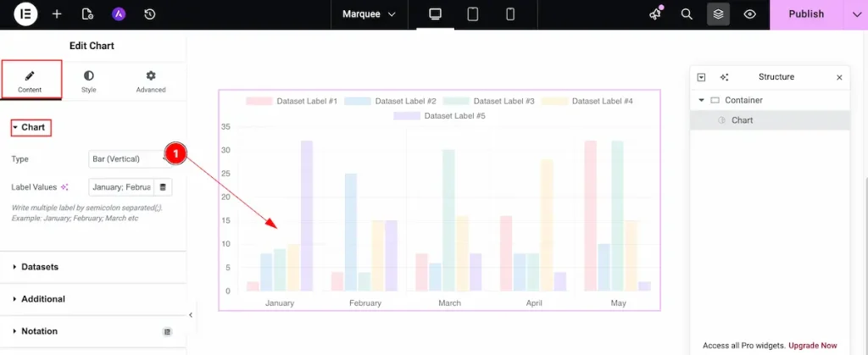Viewport: 868px width, 355px height.
Task: Click the What's New megaphone icon
Action: click(654, 14)
